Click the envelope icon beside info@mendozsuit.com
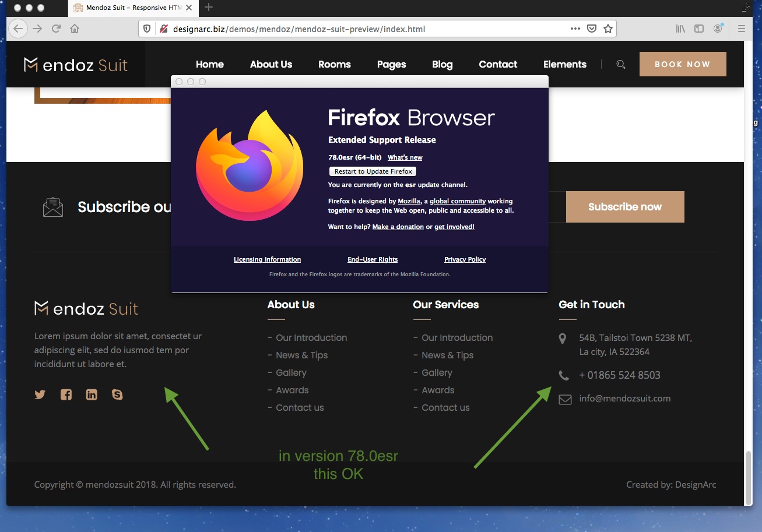762x532 pixels. (565, 399)
